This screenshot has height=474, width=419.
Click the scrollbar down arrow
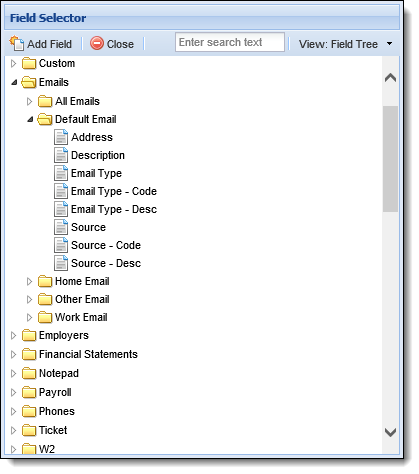390,433
